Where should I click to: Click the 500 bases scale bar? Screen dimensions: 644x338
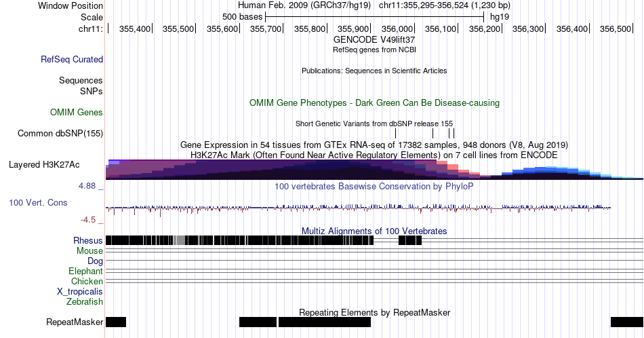click(375, 17)
